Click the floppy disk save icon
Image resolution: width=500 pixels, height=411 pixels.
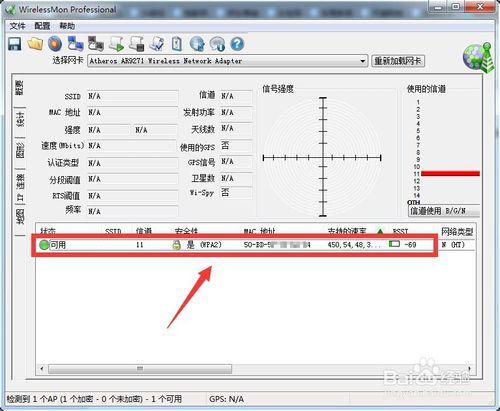pyautogui.click(x=14, y=44)
